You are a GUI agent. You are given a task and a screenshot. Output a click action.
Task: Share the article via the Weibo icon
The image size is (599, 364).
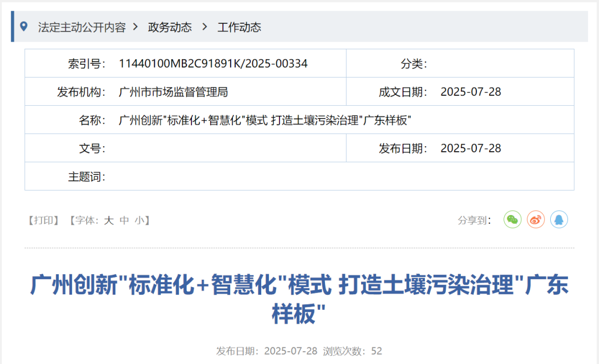tap(535, 219)
